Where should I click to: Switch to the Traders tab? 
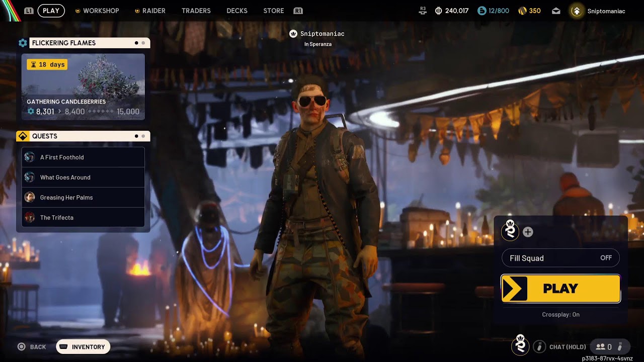pos(196,11)
